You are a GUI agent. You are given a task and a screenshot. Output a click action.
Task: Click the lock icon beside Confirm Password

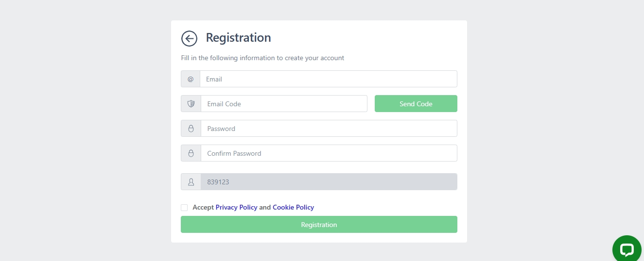coord(191,153)
